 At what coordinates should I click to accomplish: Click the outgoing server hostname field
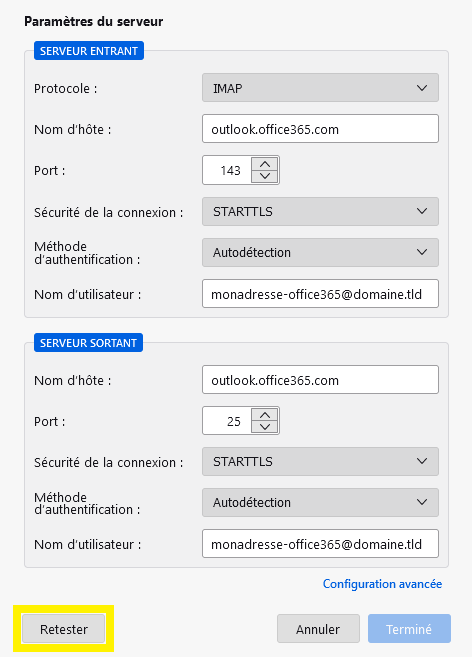(x=320, y=380)
